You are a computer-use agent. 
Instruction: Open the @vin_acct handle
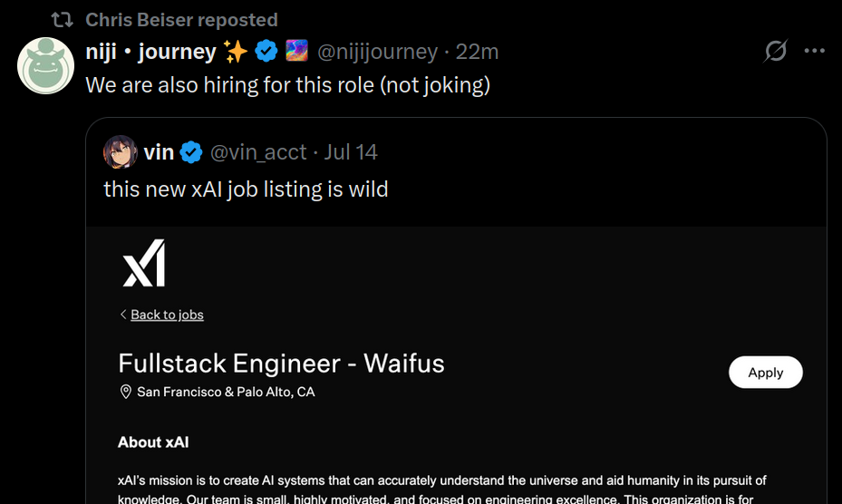click(x=258, y=152)
